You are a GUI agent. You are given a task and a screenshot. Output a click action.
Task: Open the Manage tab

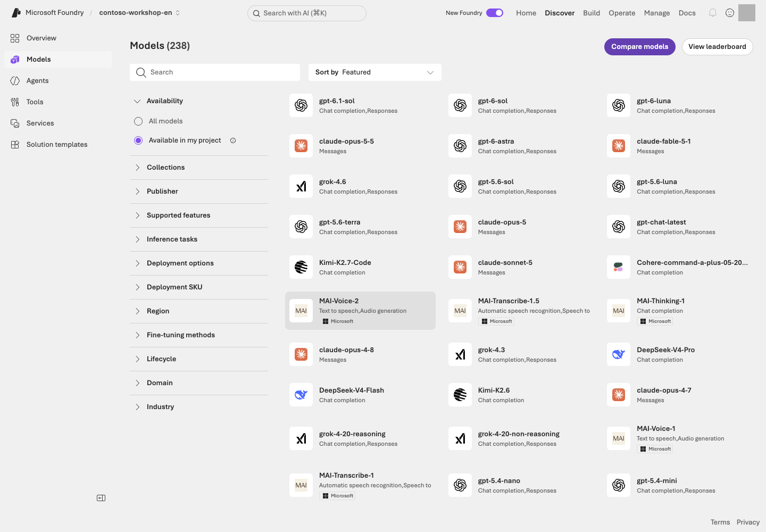click(x=657, y=13)
